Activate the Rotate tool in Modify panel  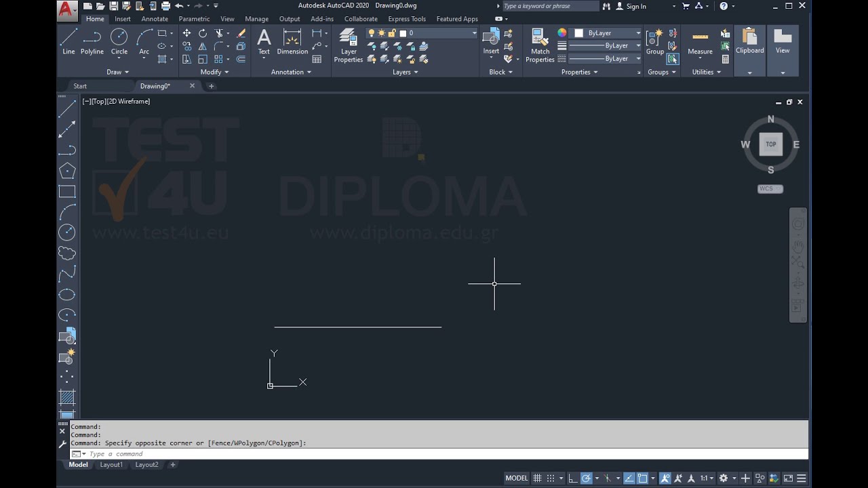tap(203, 33)
